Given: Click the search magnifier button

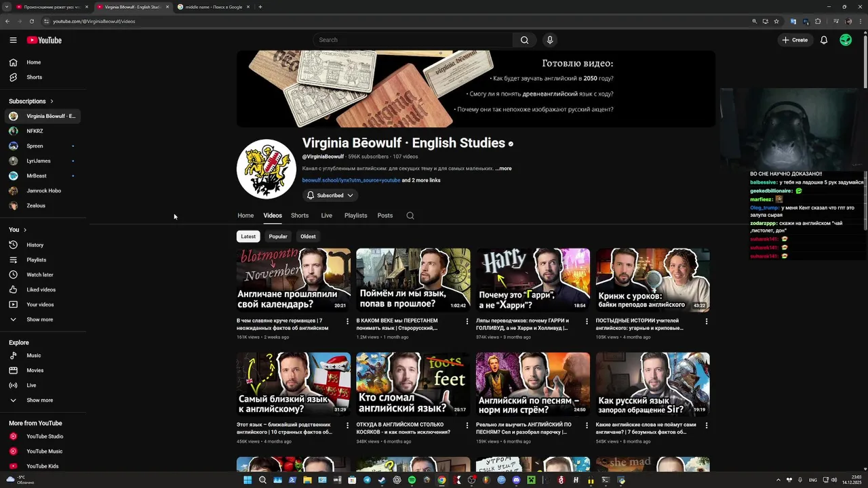Looking at the screenshot, I should click(x=524, y=40).
